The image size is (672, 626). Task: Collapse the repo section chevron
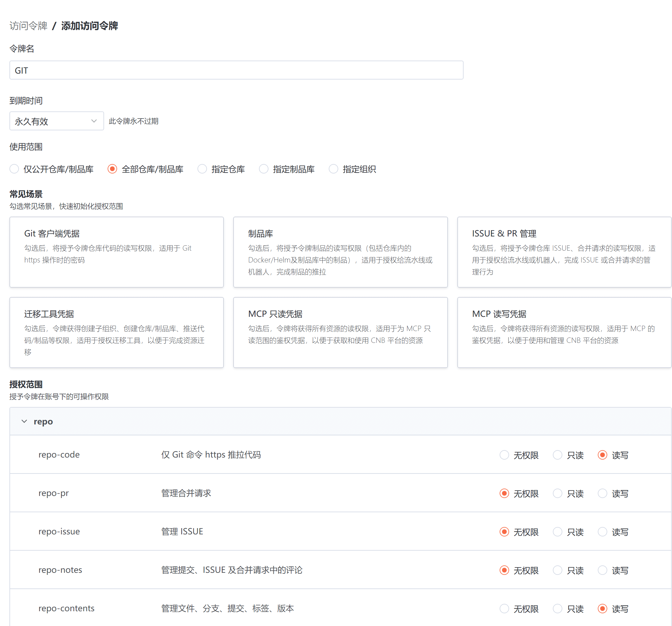pos(24,421)
